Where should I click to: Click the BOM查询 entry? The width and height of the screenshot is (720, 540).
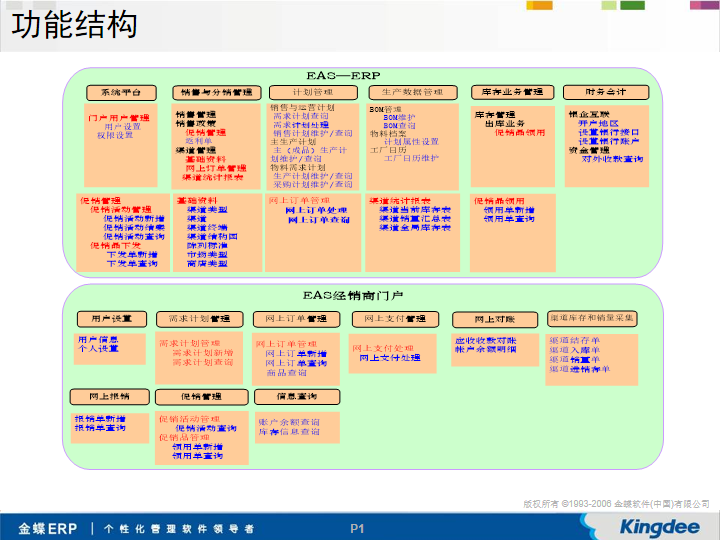click(399, 125)
